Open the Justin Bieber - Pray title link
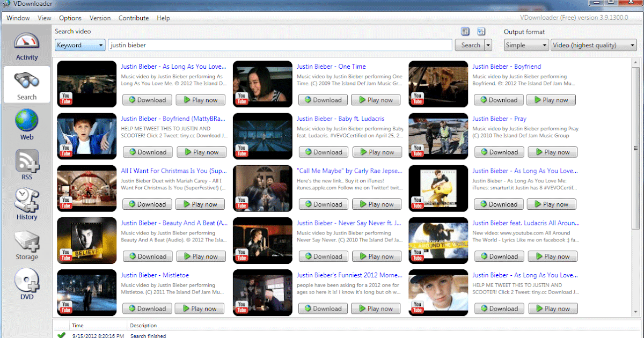 [499, 119]
